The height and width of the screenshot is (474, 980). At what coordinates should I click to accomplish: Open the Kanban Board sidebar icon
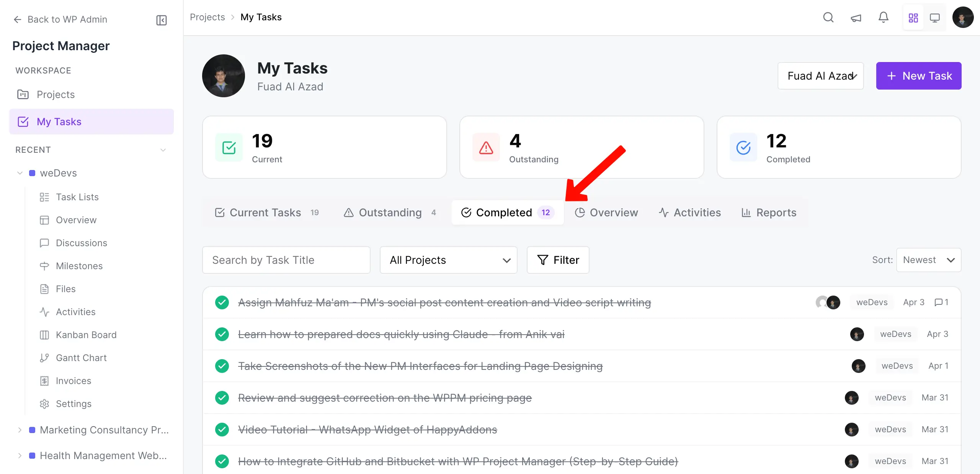pos(45,335)
